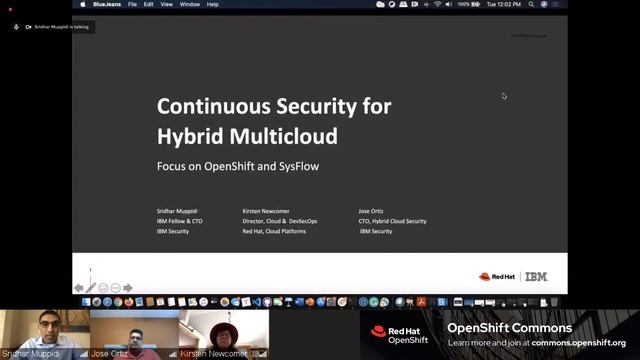
Task: Click the Red Hat logo on slide footer
Action: [x=497, y=277]
